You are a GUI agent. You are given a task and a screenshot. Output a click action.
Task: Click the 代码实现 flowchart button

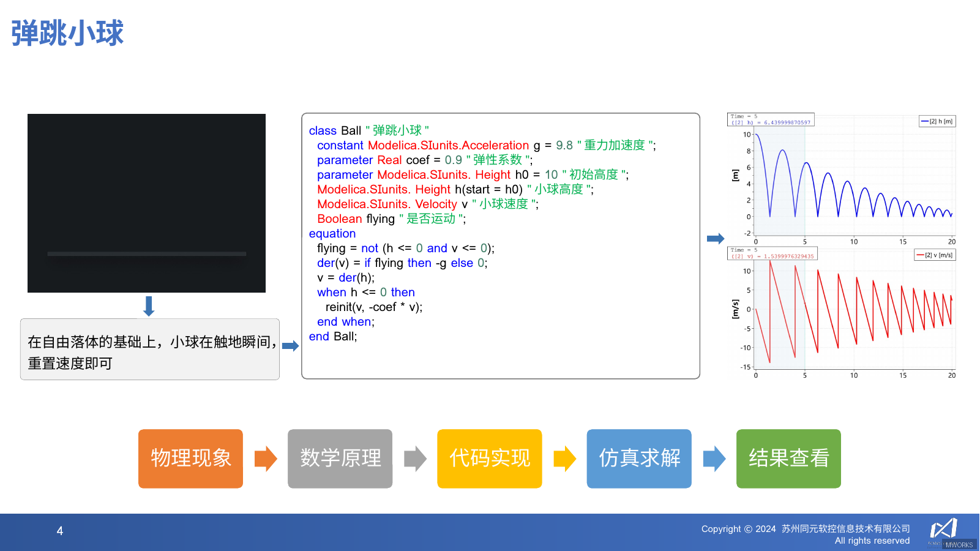pyautogui.click(x=489, y=459)
